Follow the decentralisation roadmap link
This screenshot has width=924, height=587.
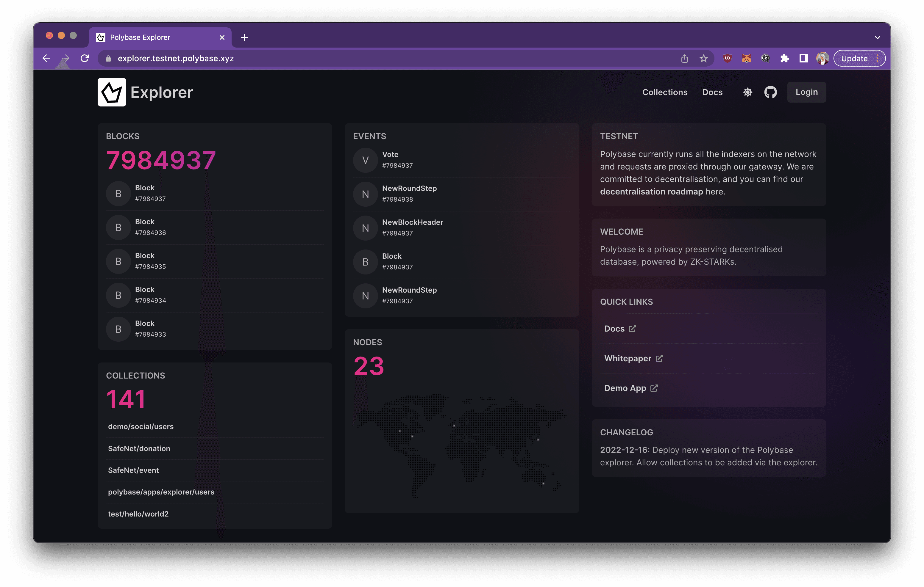point(651,192)
